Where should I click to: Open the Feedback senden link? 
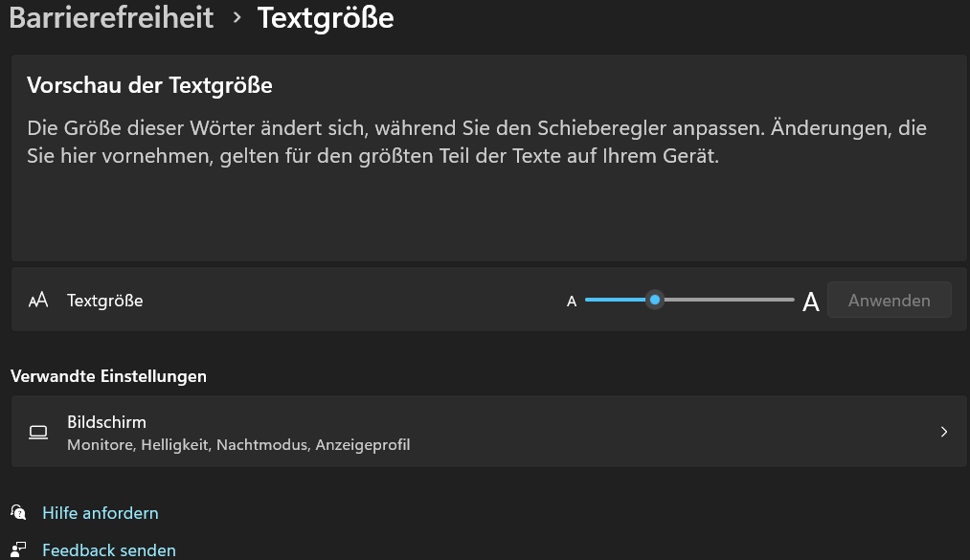point(109,550)
